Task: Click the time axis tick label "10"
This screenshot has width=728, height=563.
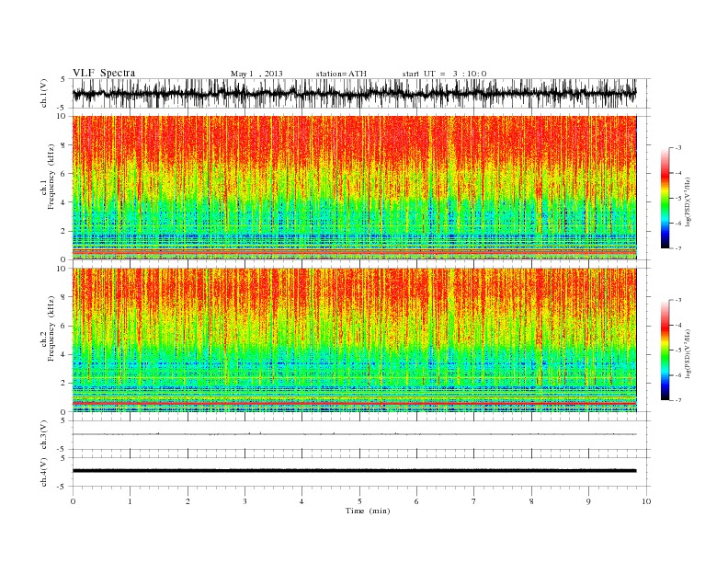Action: click(x=646, y=501)
